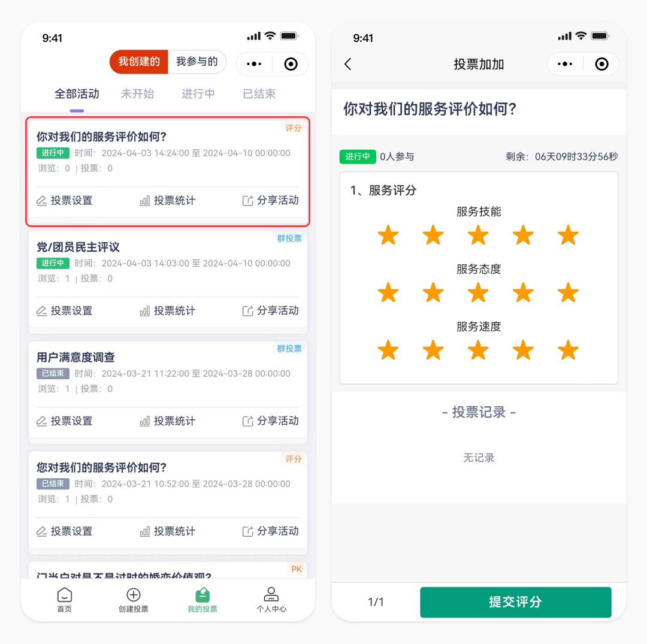Select 我的投票 ballot box icon

coord(202,595)
